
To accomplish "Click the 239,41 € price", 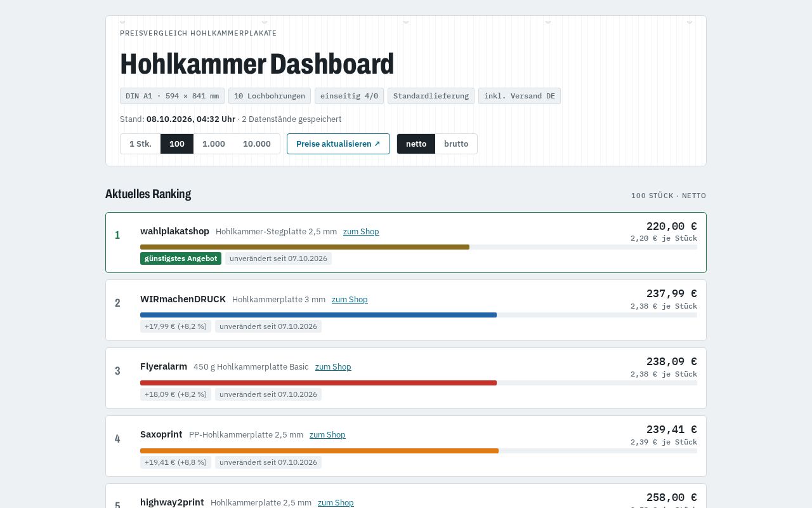I will point(672,429).
